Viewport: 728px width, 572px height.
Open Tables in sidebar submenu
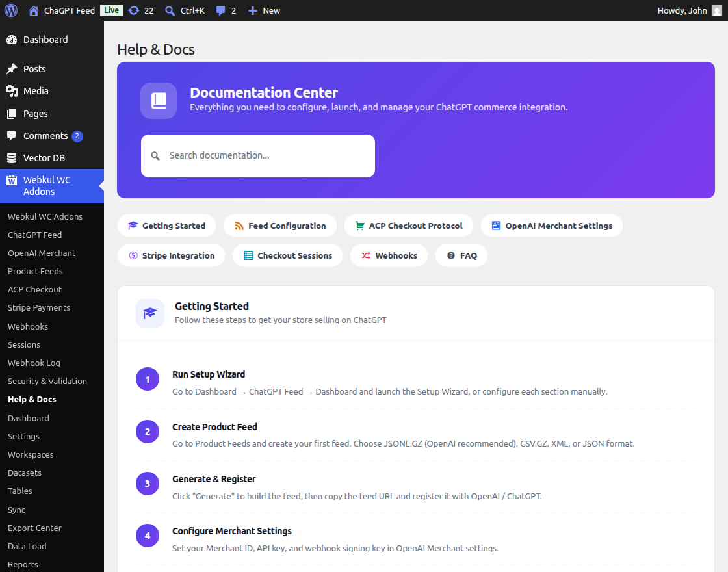tap(20, 491)
